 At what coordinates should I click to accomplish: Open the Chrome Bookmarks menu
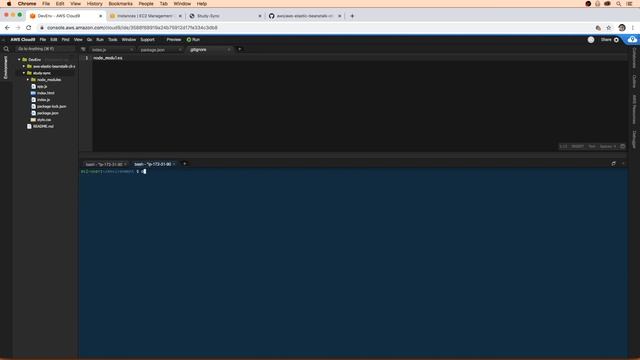pos(120,4)
